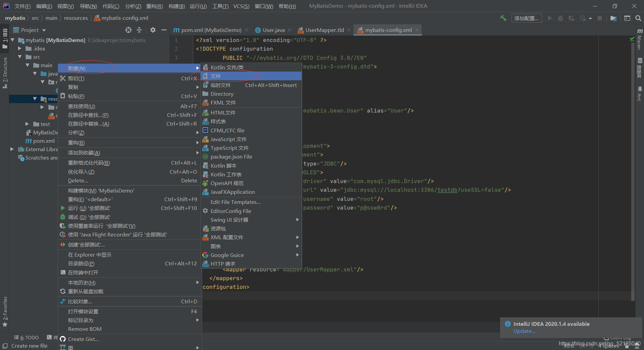
Task: Choose JavaScript 文件 entry
Action: pos(251,139)
